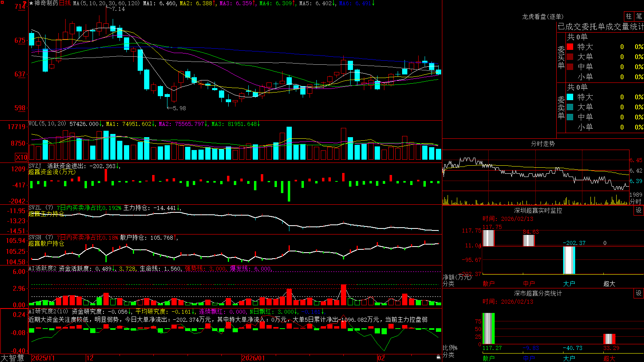Viewport: 644px width, 362px height.
Task: Open the VOL(5,10,20) indicator selector
Action: (x=47, y=124)
